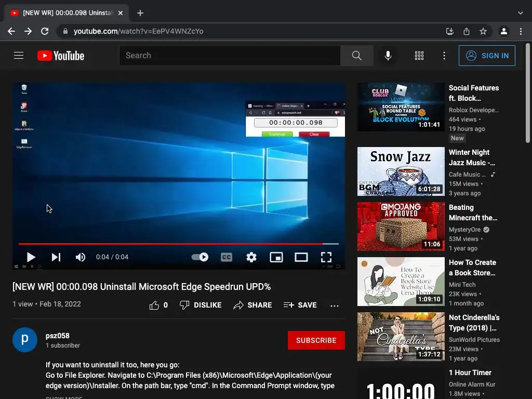The height and width of the screenshot is (399, 532).
Task: Toggle the autoplay switch
Action: (x=200, y=257)
